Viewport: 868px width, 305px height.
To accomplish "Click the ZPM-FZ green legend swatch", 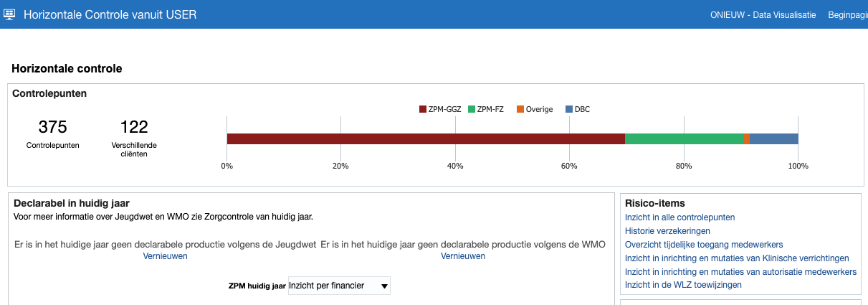I will tap(472, 109).
